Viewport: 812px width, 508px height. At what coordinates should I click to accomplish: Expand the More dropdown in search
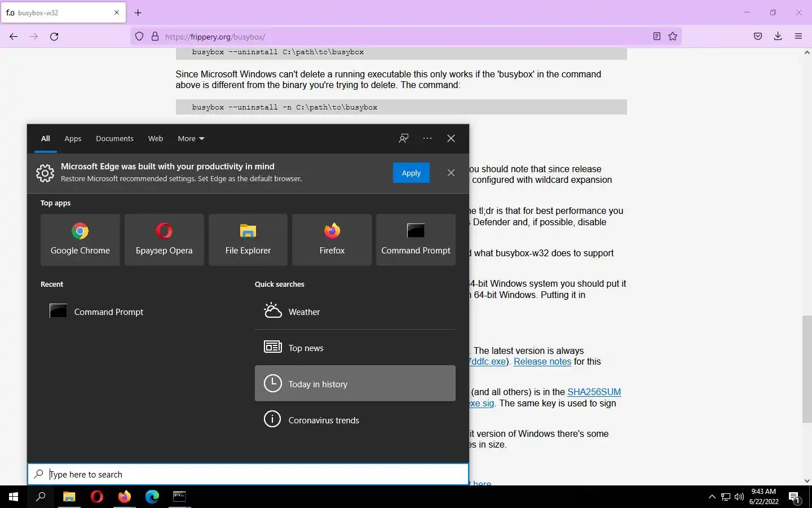tap(191, 138)
